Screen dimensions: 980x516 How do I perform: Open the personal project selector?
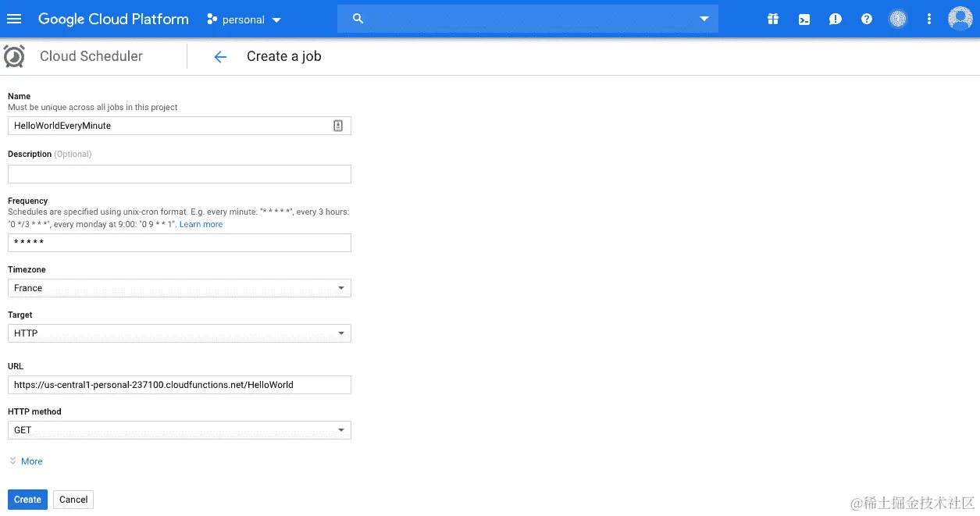pos(244,20)
